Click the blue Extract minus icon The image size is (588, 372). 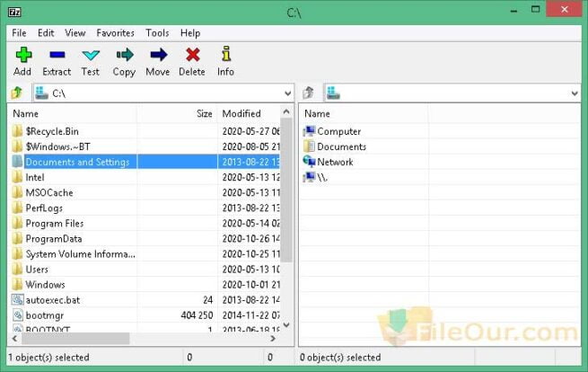pyautogui.click(x=57, y=55)
